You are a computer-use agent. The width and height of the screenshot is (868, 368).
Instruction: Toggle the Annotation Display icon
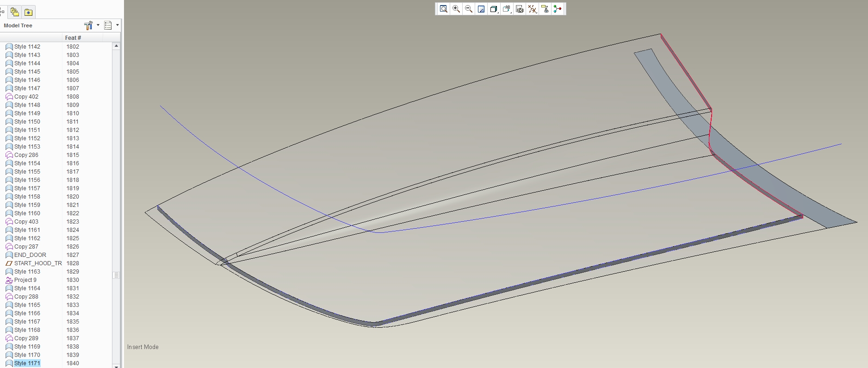(x=545, y=9)
